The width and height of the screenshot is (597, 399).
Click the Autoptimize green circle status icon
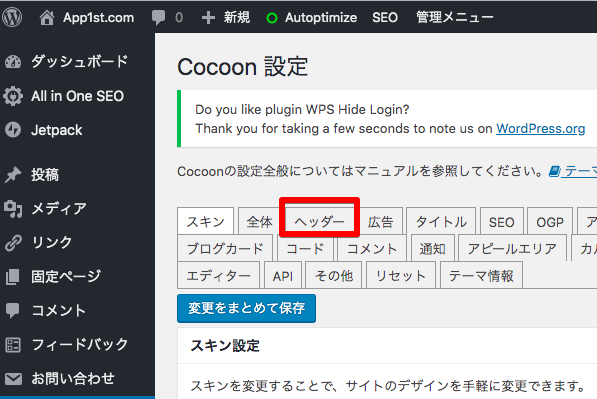272,18
